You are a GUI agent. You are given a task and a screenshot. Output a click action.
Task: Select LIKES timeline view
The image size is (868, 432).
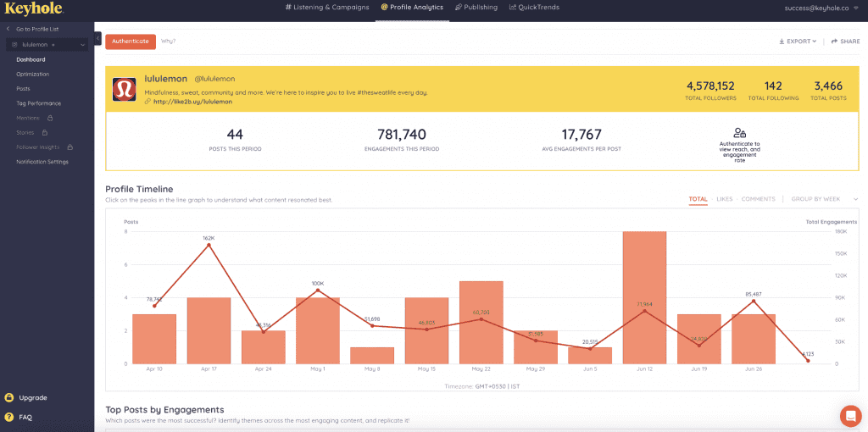725,199
